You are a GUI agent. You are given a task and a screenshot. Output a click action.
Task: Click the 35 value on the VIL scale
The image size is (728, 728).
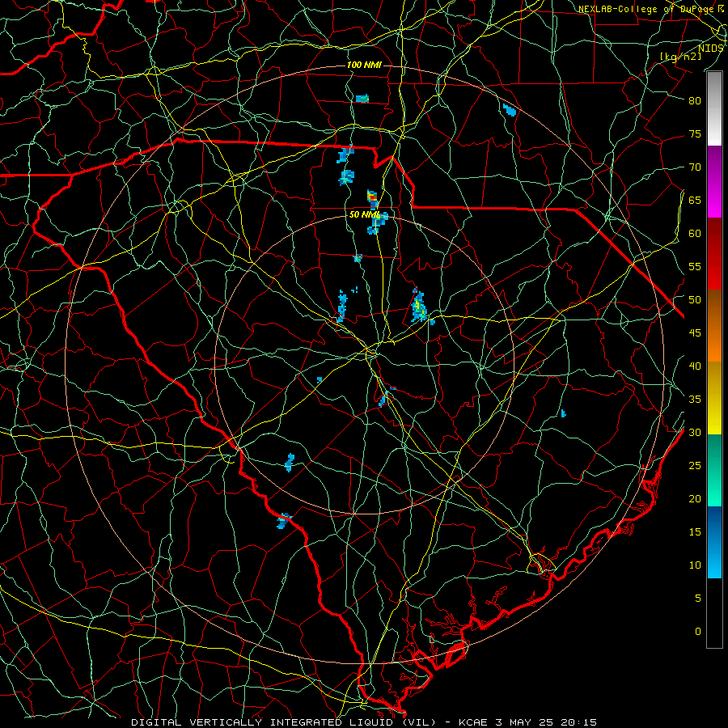point(695,400)
